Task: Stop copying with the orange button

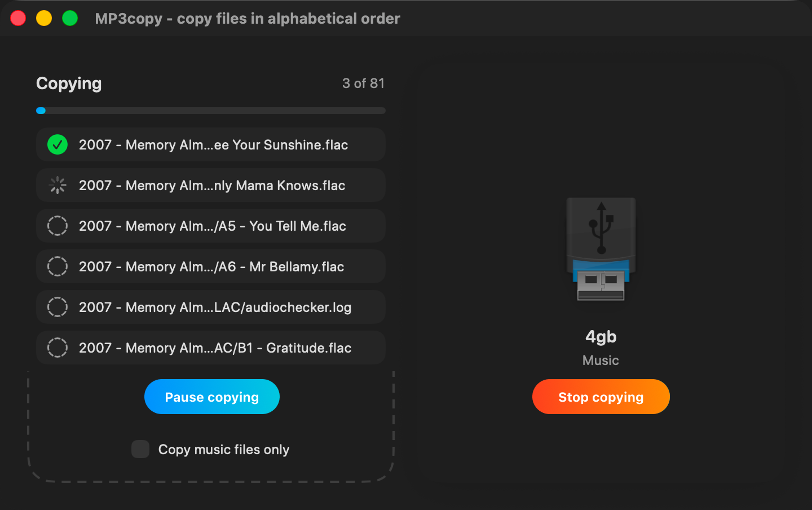Action: 601,397
